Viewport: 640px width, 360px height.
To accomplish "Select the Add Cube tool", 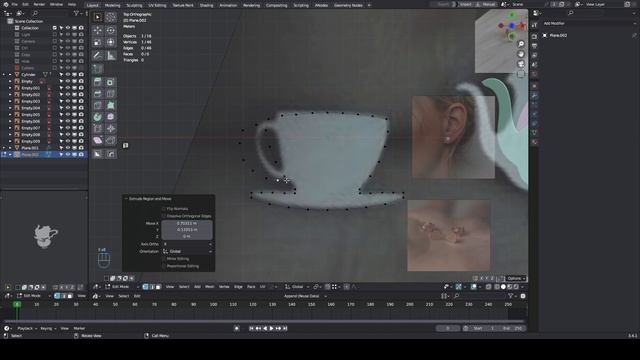I will click(98, 69).
